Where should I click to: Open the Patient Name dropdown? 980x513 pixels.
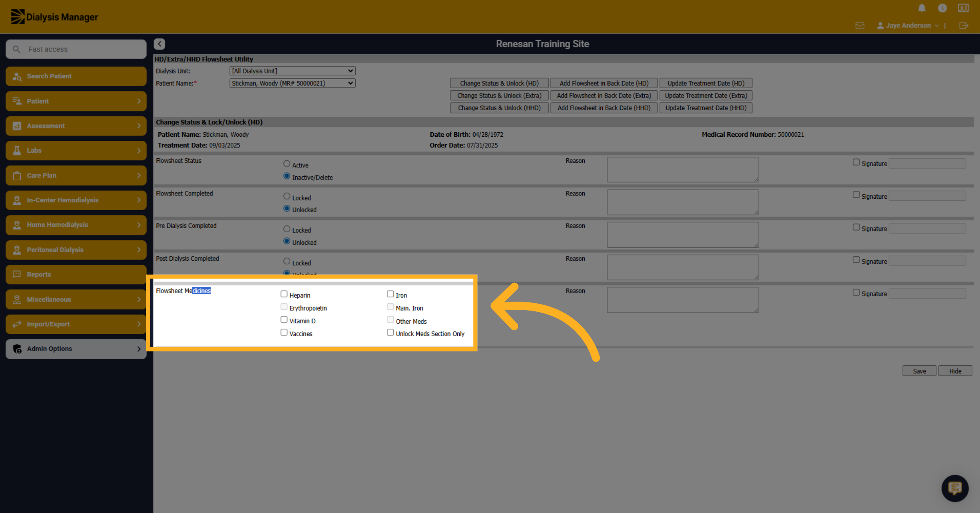click(292, 83)
